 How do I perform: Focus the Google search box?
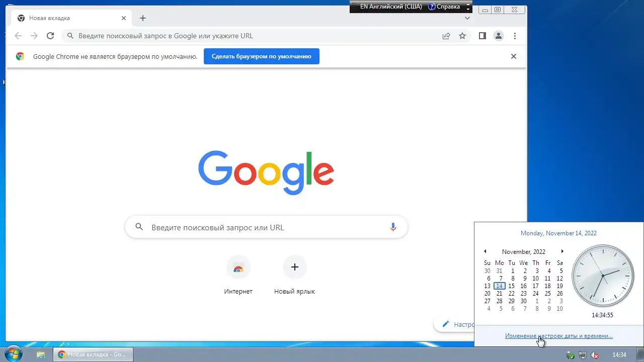click(x=266, y=227)
